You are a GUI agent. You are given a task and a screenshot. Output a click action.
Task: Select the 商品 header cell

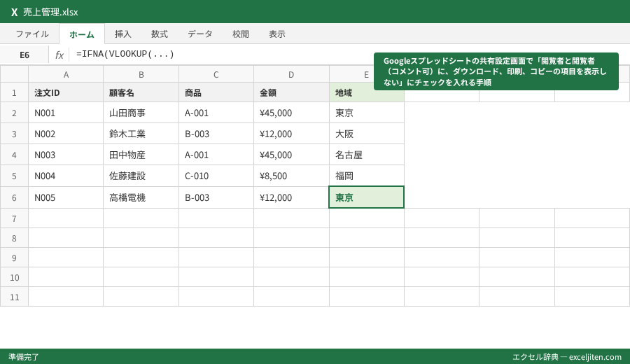(216, 92)
